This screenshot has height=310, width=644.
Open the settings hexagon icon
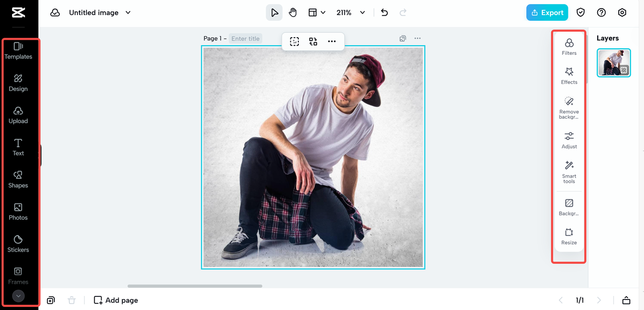tap(622, 13)
